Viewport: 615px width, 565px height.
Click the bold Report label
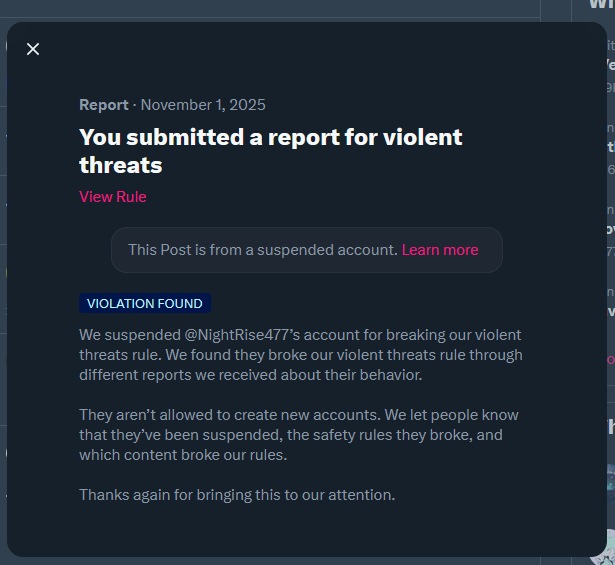pos(104,105)
